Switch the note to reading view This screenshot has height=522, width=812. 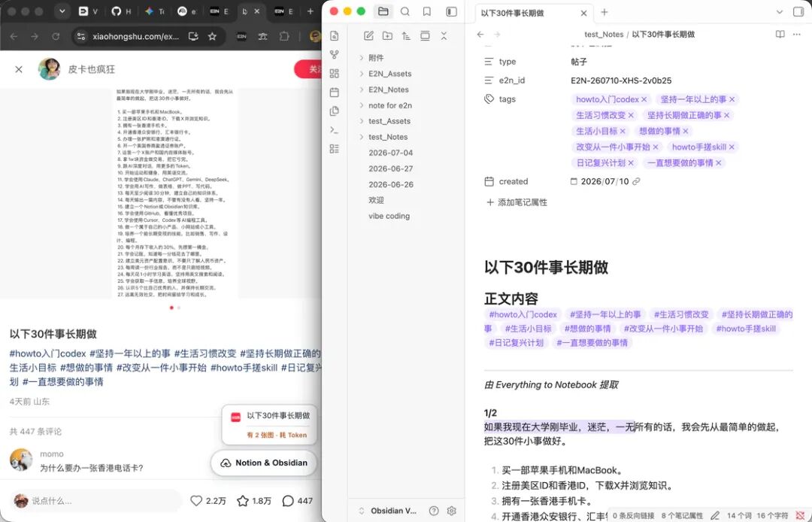780,34
